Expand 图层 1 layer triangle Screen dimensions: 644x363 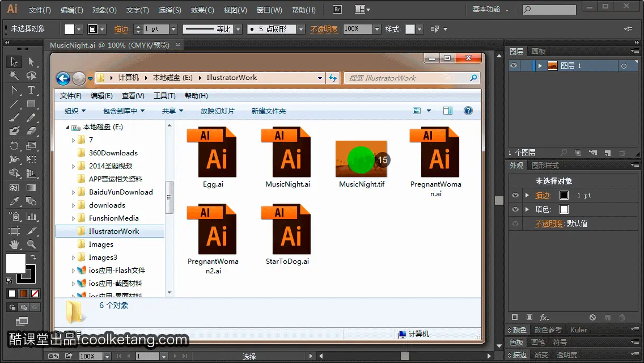coord(540,66)
